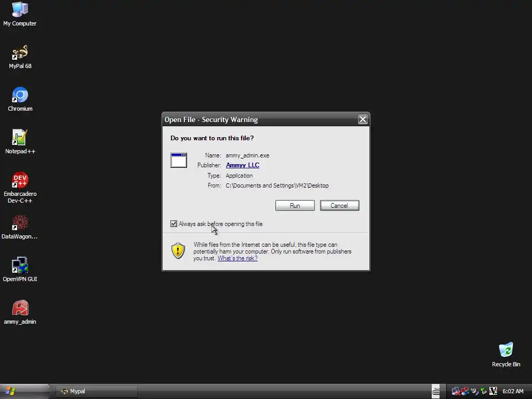532x399 pixels.
Task: Click the disconnected network tray icon
Action: tap(456, 391)
